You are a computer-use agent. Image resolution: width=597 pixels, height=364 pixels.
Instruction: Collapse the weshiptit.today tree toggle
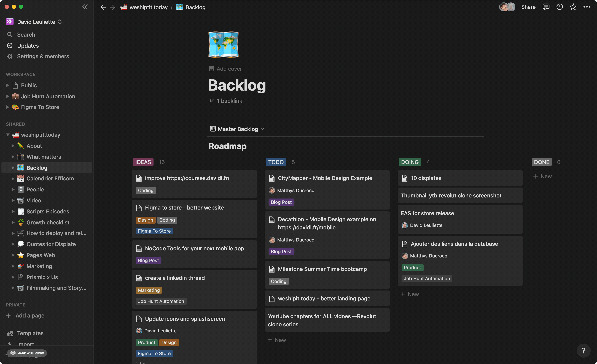(x=8, y=135)
